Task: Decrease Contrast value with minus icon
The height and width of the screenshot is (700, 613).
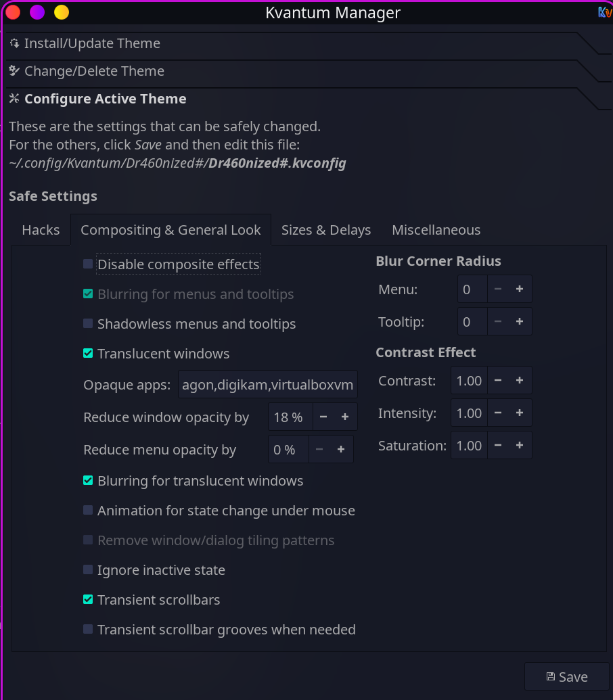Action: [498, 380]
